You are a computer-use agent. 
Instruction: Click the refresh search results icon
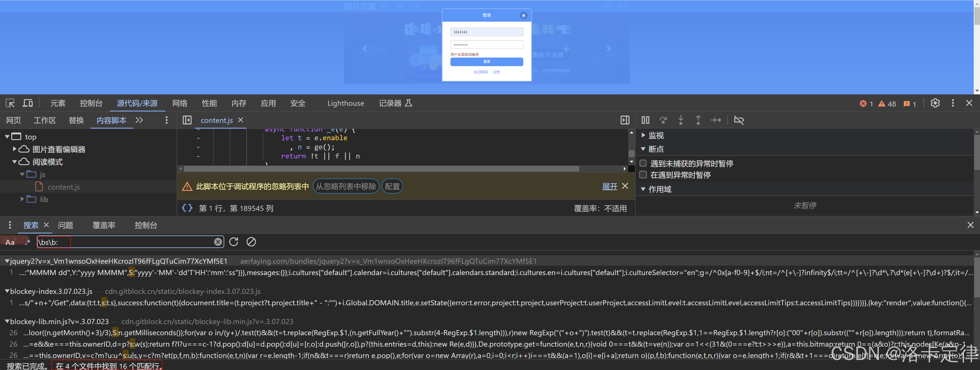tap(234, 242)
